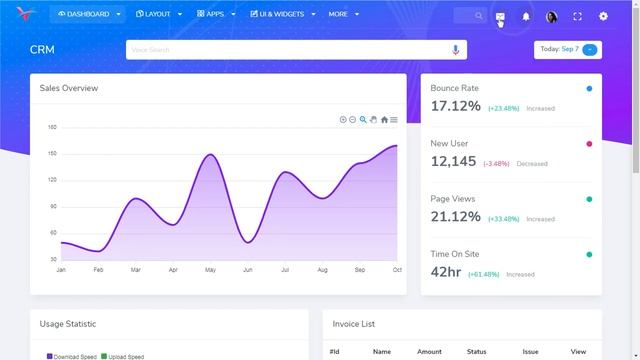The width and height of the screenshot is (640, 360).
Task: Click the header search magnifier icon
Action: (x=479, y=16)
